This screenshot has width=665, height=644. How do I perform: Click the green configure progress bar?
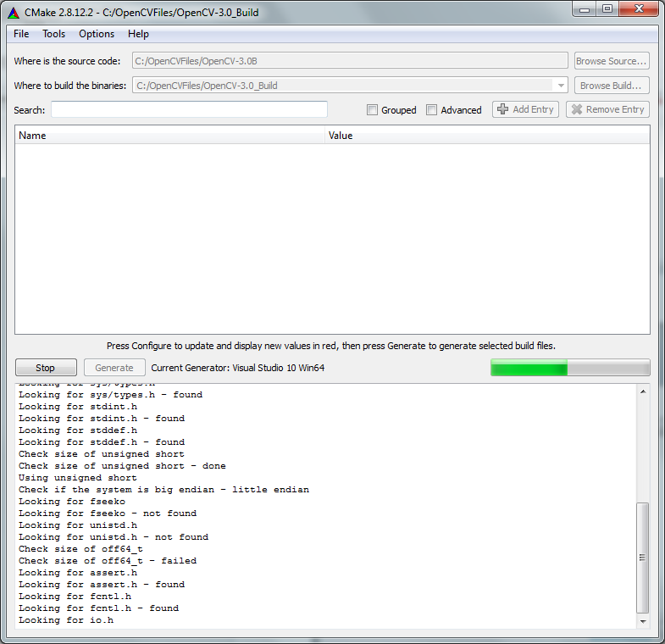click(570, 368)
